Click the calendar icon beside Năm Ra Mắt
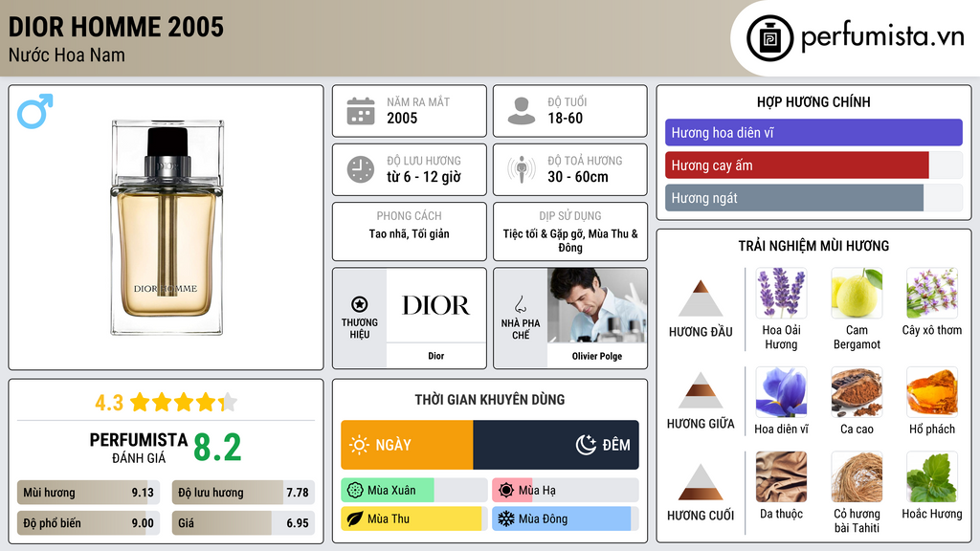980x551 pixels. 360,111
